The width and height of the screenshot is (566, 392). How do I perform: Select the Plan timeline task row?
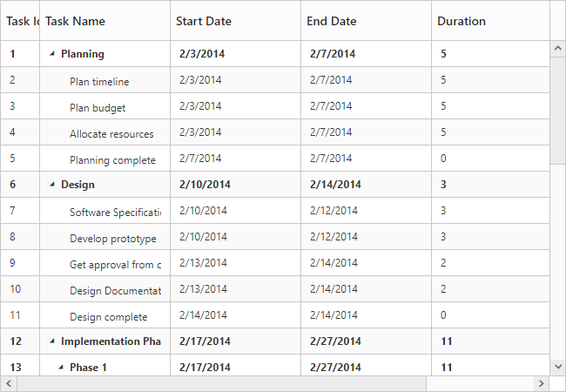99,82
